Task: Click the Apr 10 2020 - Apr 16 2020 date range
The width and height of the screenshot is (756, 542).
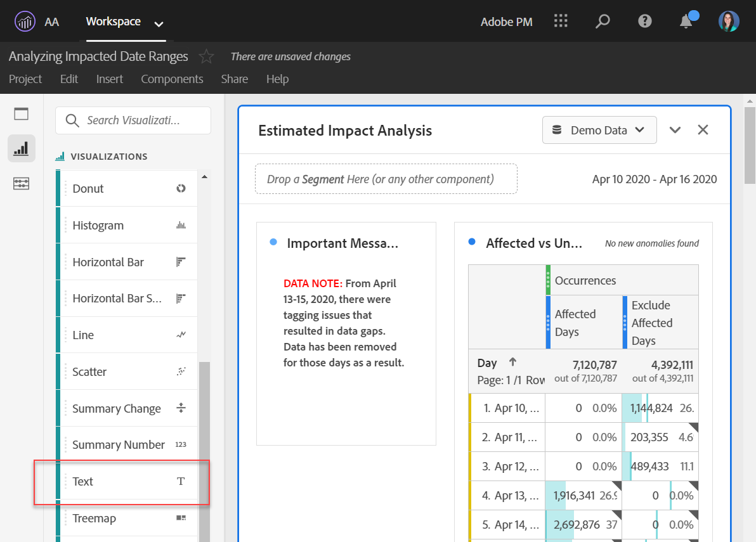Action: click(x=655, y=179)
